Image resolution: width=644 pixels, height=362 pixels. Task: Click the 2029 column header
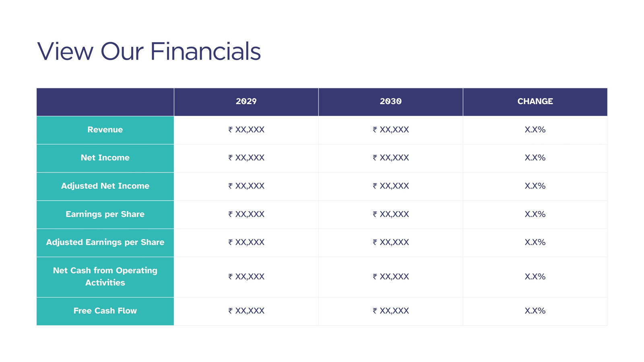[246, 102]
